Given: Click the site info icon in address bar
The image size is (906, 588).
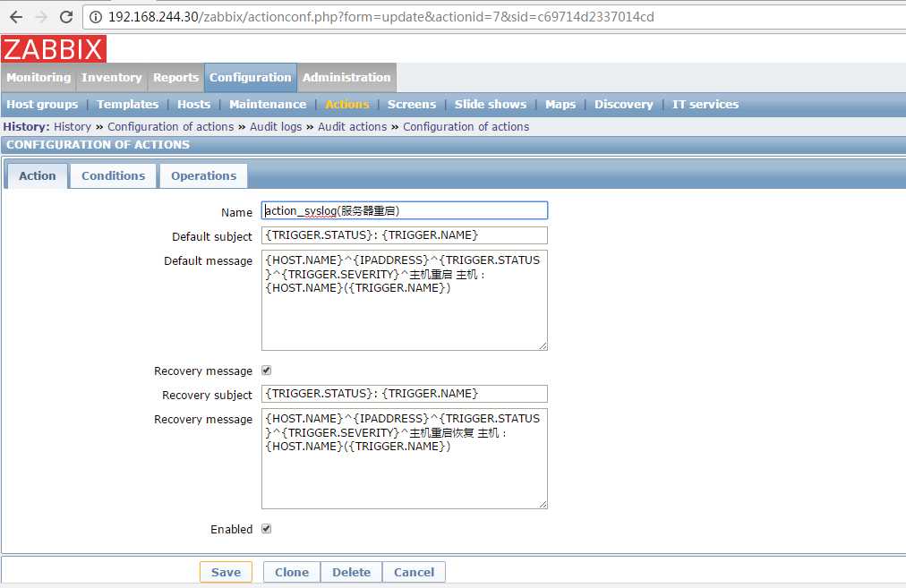Looking at the screenshot, I should point(96,17).
